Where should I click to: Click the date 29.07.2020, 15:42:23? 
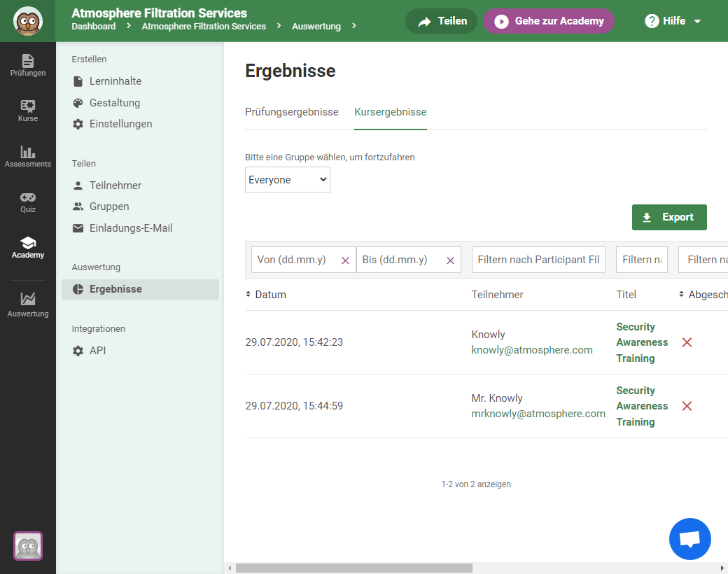click(294, 342)
